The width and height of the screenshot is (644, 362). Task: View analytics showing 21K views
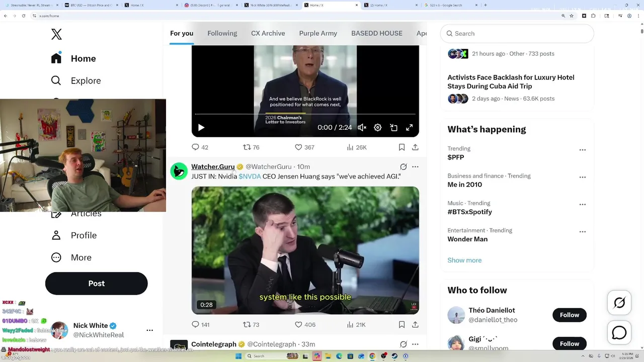pyautogui.click(x=356, y=325)
